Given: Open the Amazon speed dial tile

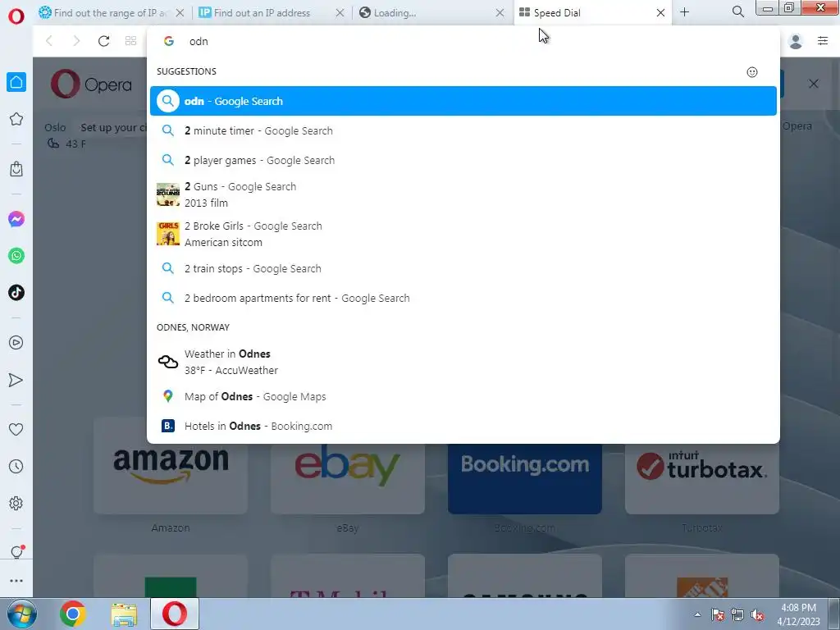Looking at the screenshot, I should [171, 478].
